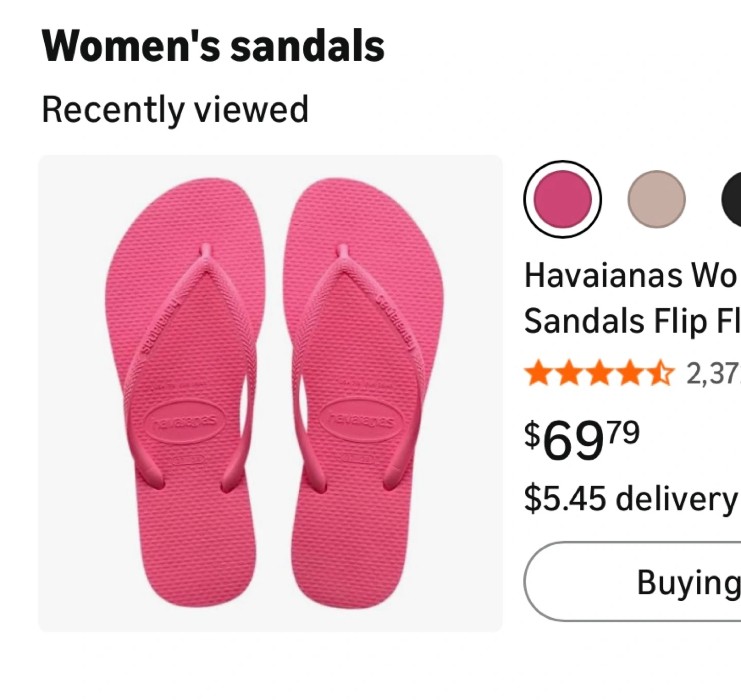This screenshot has height=700, width=741.
Task: Click the Women's sandals heading
Action: tap(213, 46)
